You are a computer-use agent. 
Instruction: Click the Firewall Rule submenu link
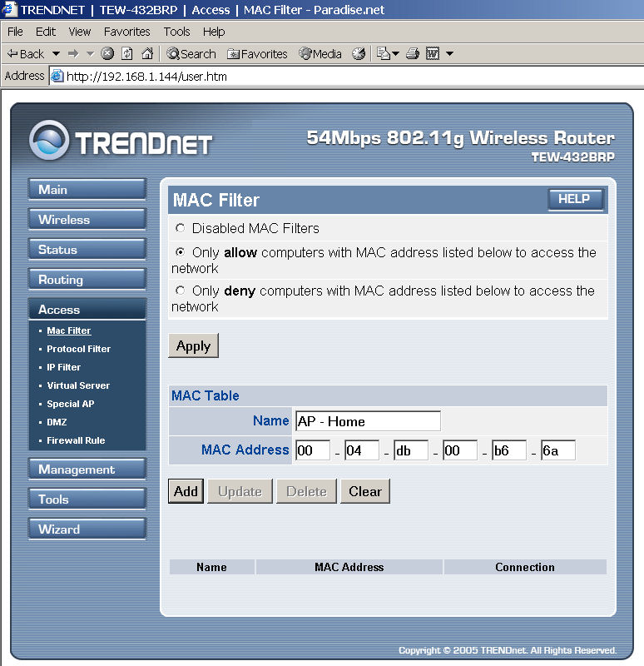point(76,440)
